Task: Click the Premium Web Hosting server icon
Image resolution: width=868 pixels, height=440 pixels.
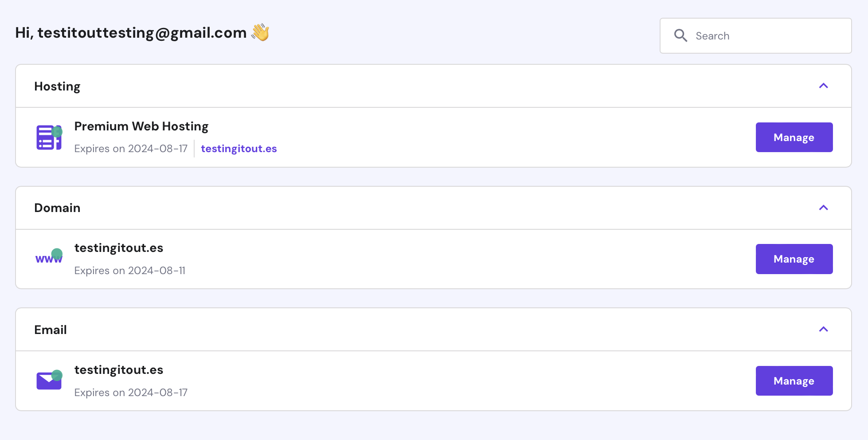Action: click(x=49, y=137)
